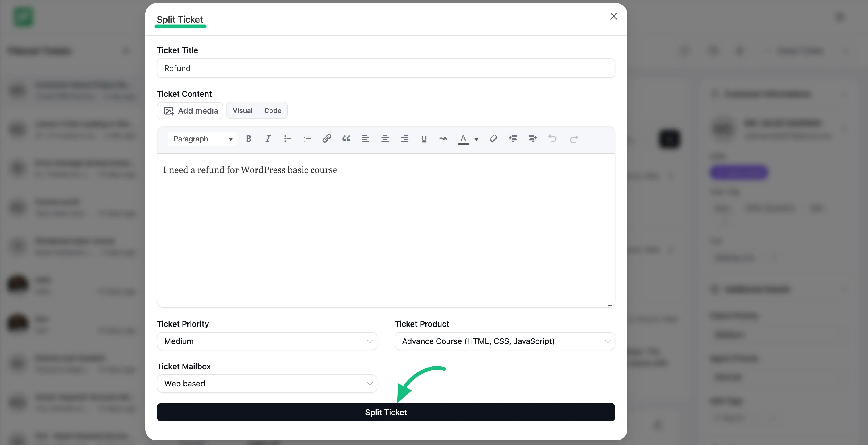This screenshot has width=868, height=445.
Task: Edit the Ticket Title field showing Refund
Action: click(386, 68)
